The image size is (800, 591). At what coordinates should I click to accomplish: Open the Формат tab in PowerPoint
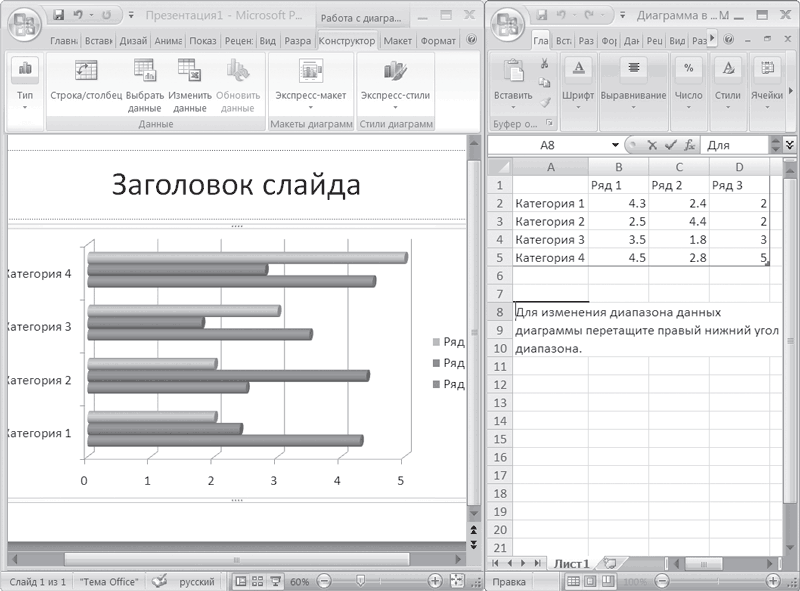[438, 41]
